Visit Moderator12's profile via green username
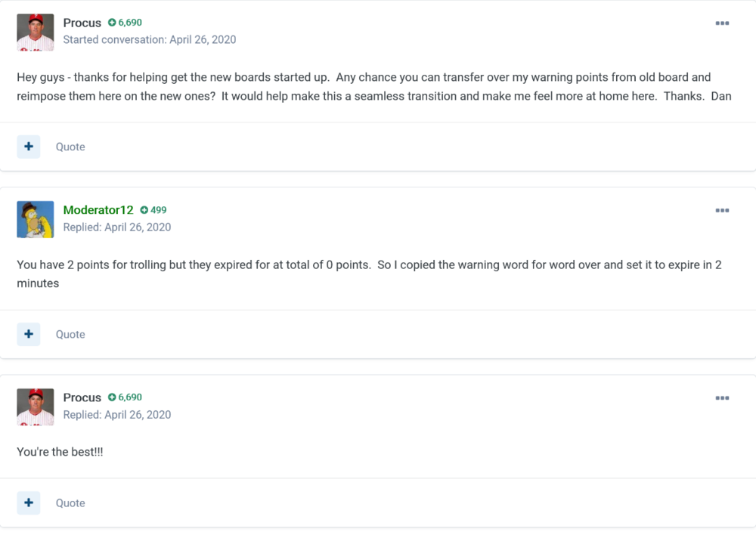 [x=98, y=210]
